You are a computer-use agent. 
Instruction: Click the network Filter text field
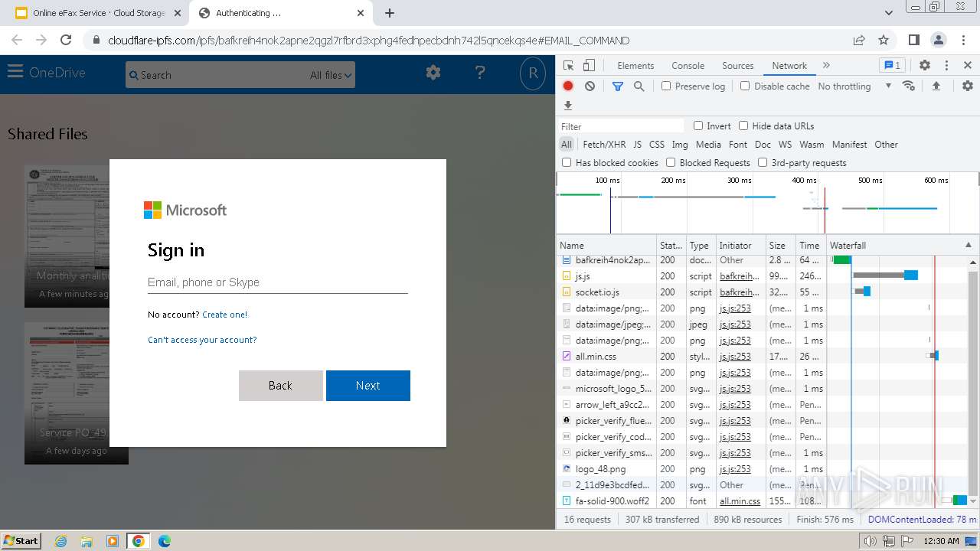coord(622,126)
